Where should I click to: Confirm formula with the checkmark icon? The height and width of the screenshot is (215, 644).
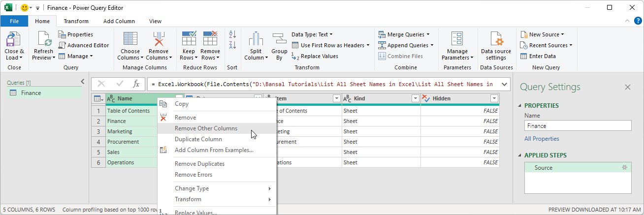(120, 84)
